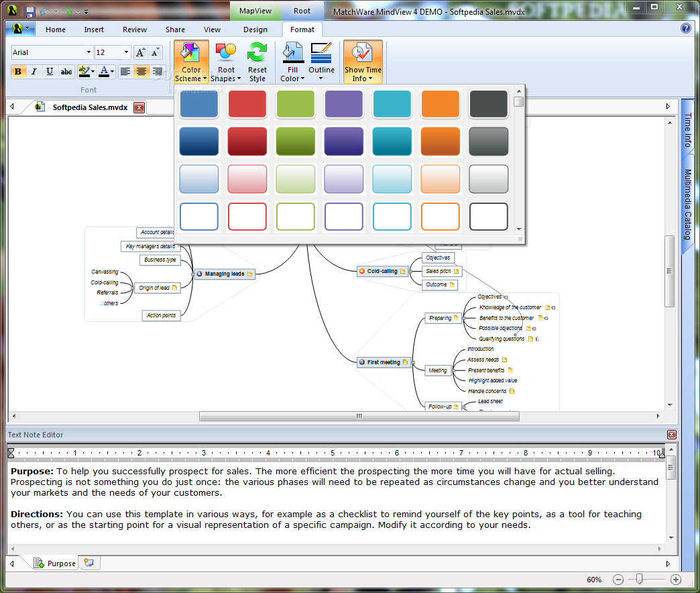Click the note icon on First meeting branch
Screen dimensions: 700x593
click(406, 362)
